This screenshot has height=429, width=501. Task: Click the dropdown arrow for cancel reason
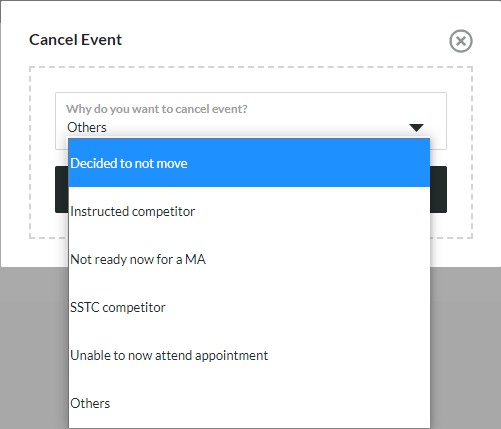(x=416, y=128)
